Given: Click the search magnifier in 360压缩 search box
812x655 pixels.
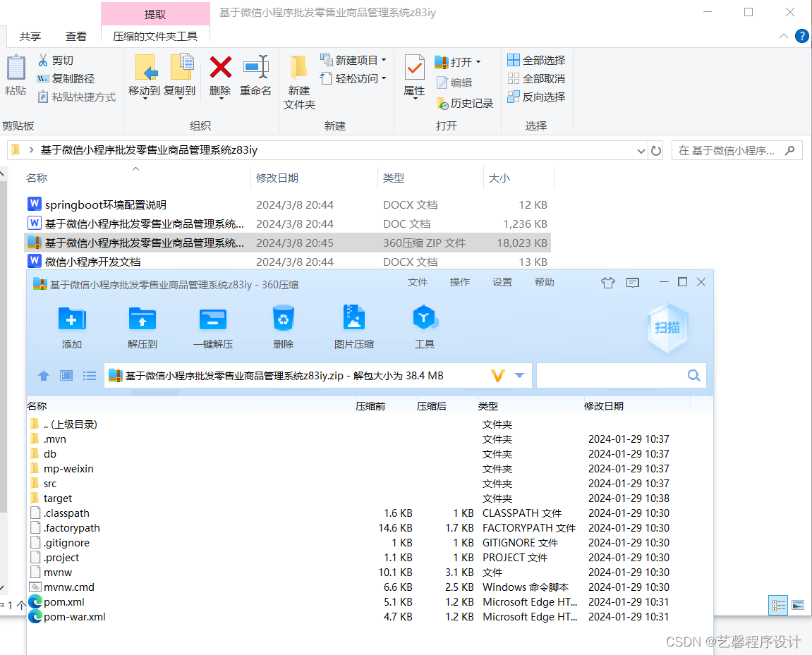Looking at the screenshot, I should (x=692, y=375).
